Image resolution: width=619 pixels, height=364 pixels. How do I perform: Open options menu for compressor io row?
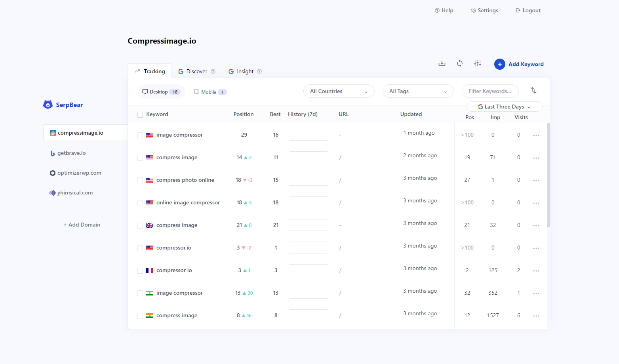[536, 271]
